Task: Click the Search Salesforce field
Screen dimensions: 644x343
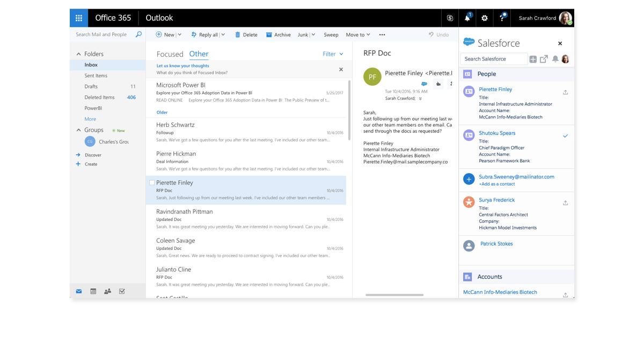Action: 494,59
